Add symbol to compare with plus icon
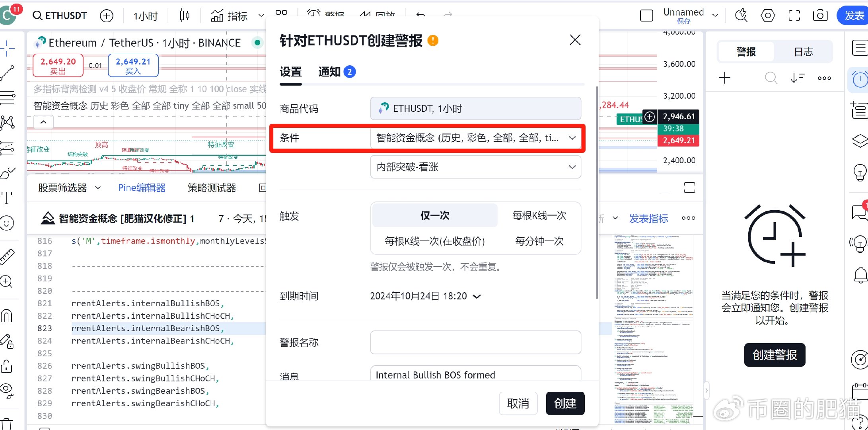The width and height of the screenshot is (868, 430). [x=106, y=16]
